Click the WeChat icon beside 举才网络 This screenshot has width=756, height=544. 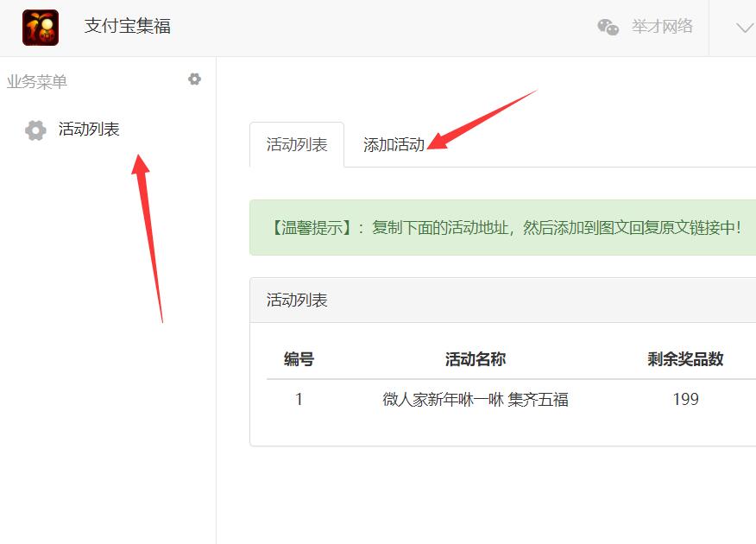pyautogui.click(x=608, y=27)
